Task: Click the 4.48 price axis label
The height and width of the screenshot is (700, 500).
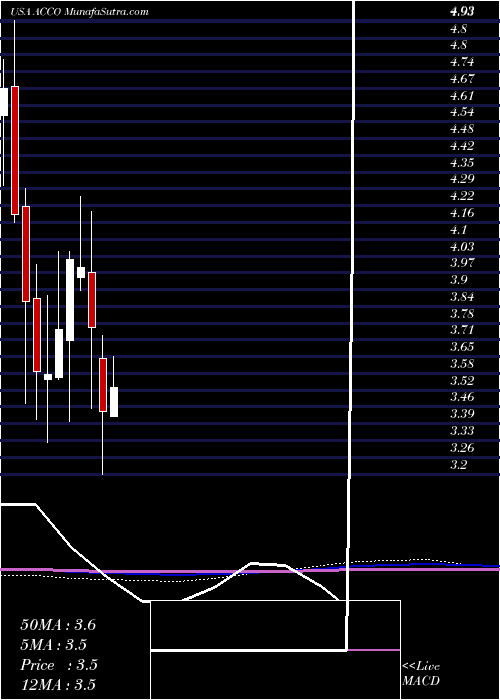Action: (x=462, y=129)
